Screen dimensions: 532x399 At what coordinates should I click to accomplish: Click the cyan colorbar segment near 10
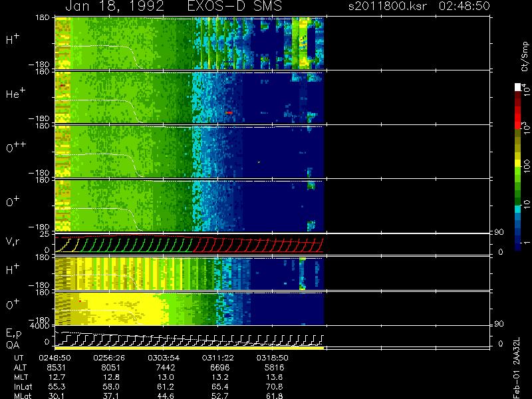[518, 209]
